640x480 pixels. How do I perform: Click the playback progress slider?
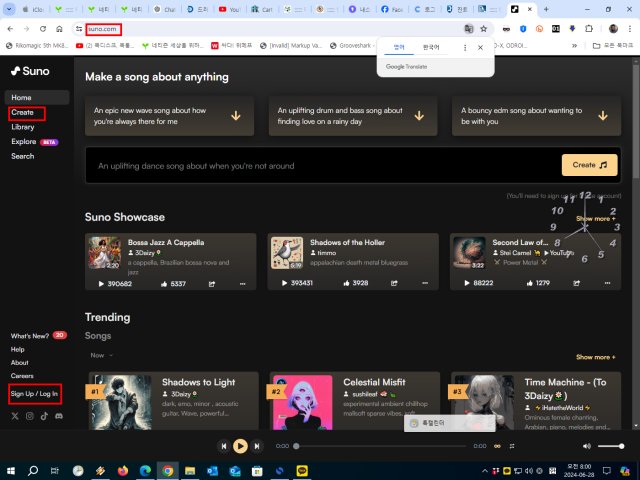click(381, 446)
